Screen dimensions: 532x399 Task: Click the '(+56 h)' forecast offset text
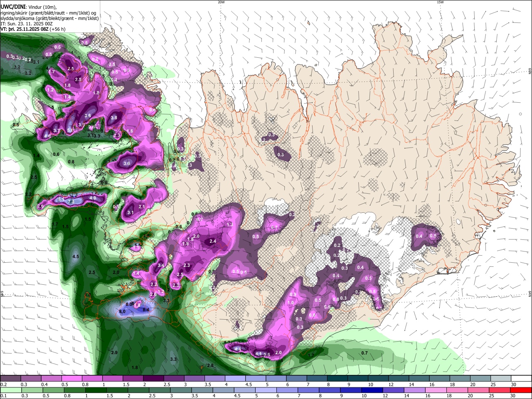(57, 29)
